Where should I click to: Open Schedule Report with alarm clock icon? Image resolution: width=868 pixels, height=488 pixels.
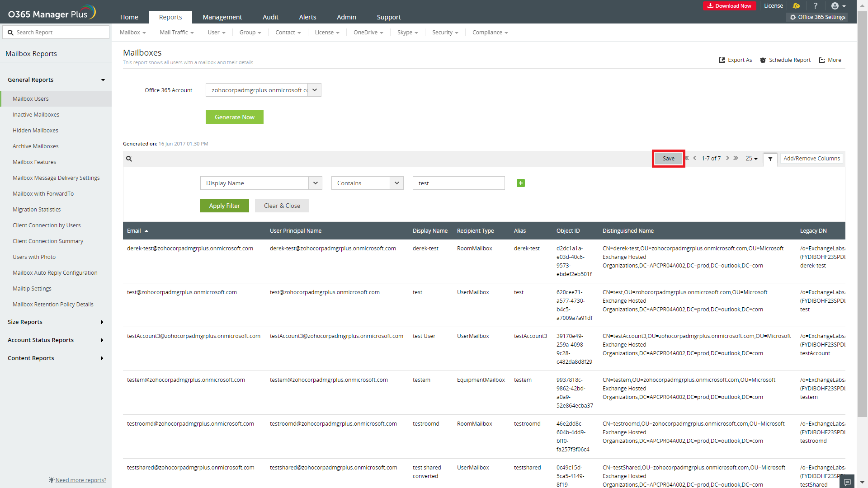click(785, 60)
